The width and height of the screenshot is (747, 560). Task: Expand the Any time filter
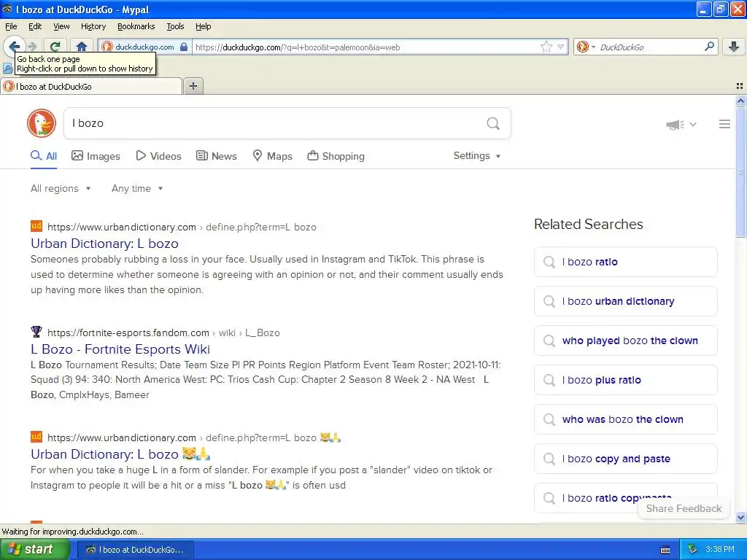pos(137,189)
